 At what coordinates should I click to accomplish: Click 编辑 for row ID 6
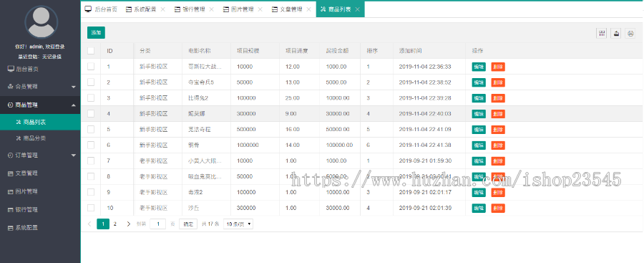479,145
